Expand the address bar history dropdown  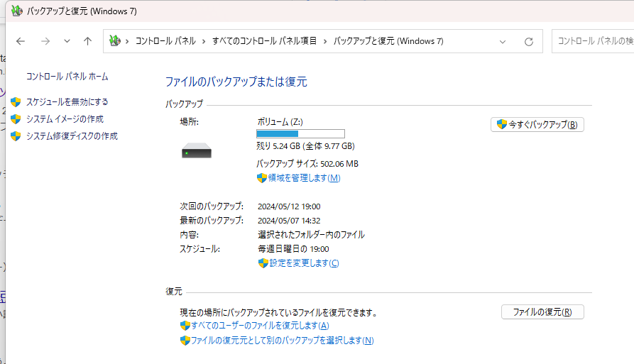pyautogui.click(x=503, y=41)
